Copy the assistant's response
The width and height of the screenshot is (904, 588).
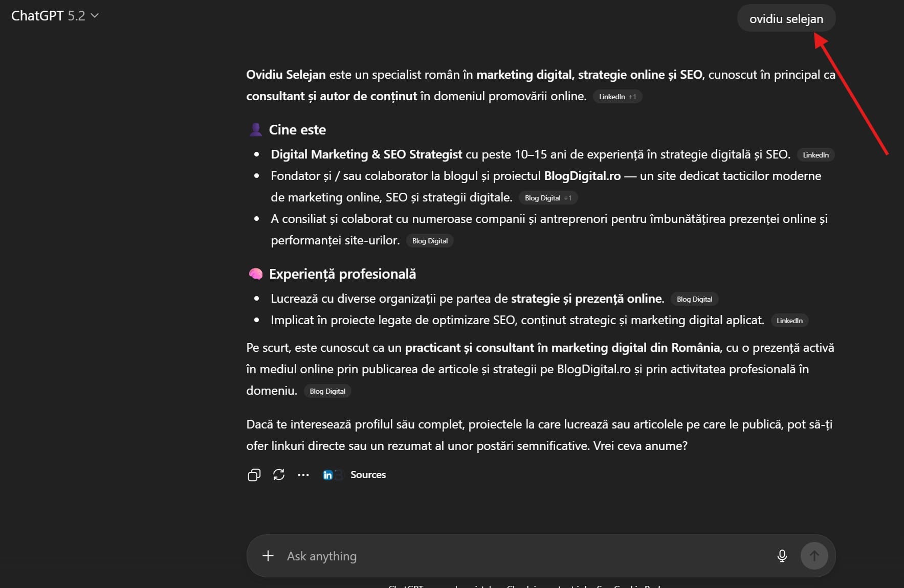pyautogui.click(x=254, y=475)
